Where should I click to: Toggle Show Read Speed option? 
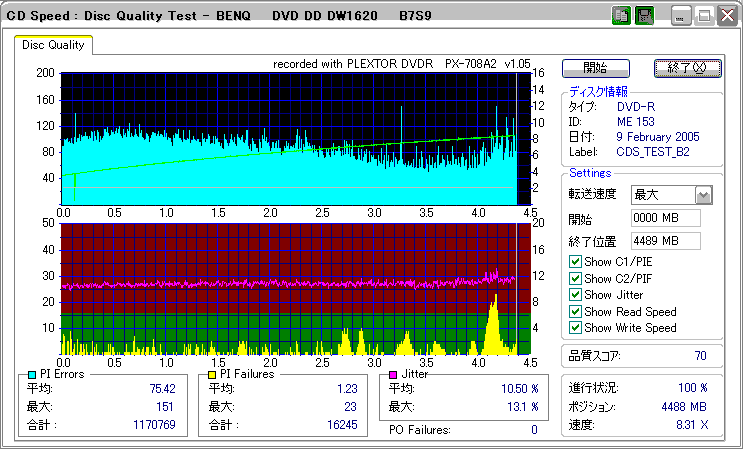(x=575, y=312)
